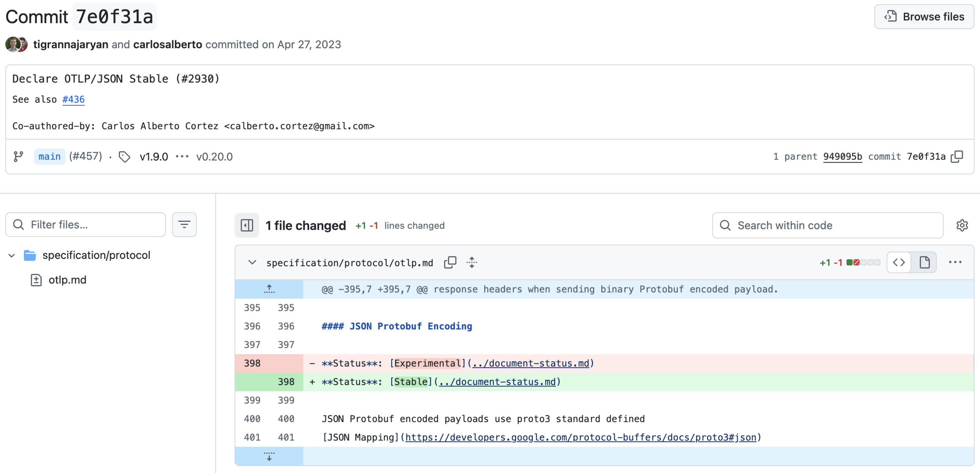
Task: Open diff view settings gear
Action: point(962,225)
